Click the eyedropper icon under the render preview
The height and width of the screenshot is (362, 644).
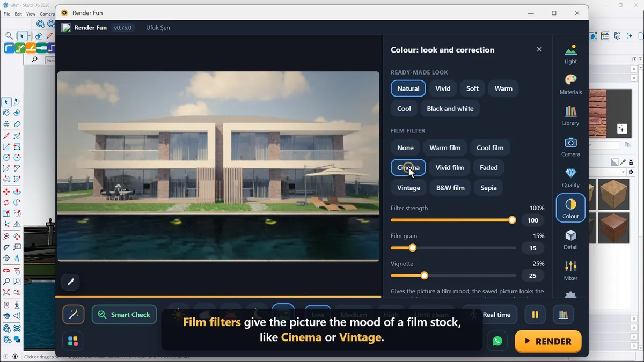(x=70, y=282)
